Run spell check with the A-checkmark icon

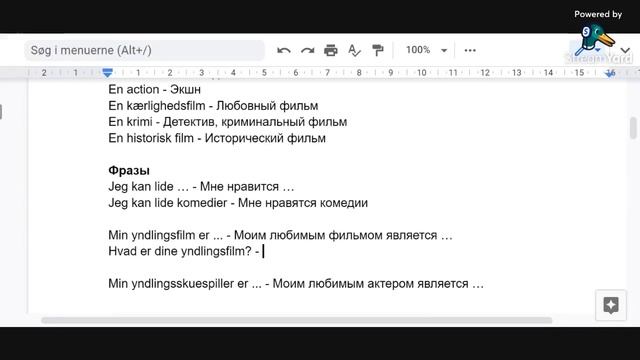[354, 51]
